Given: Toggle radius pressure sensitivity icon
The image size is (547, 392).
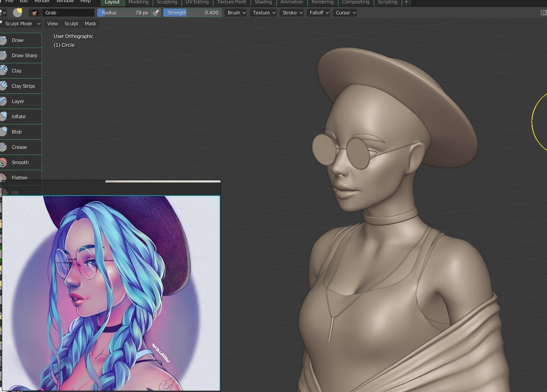Looking at the screenshot, I should click(x=156, y=13).
